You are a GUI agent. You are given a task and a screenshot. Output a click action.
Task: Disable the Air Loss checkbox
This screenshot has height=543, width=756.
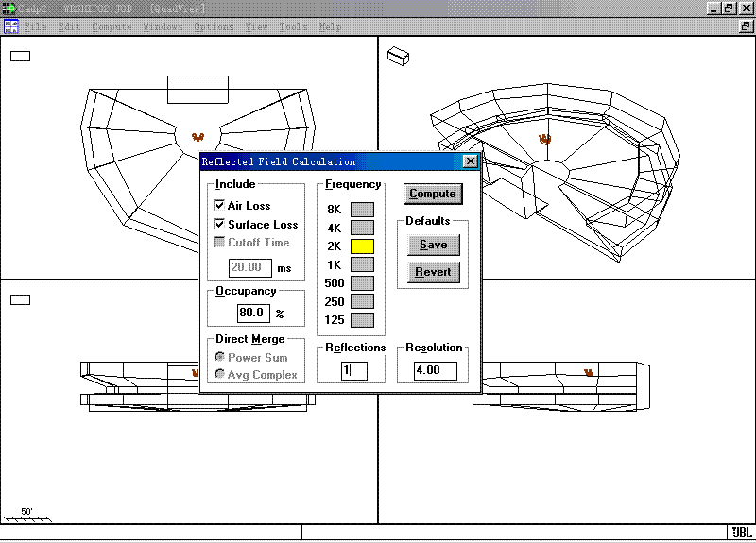(219, 206)
